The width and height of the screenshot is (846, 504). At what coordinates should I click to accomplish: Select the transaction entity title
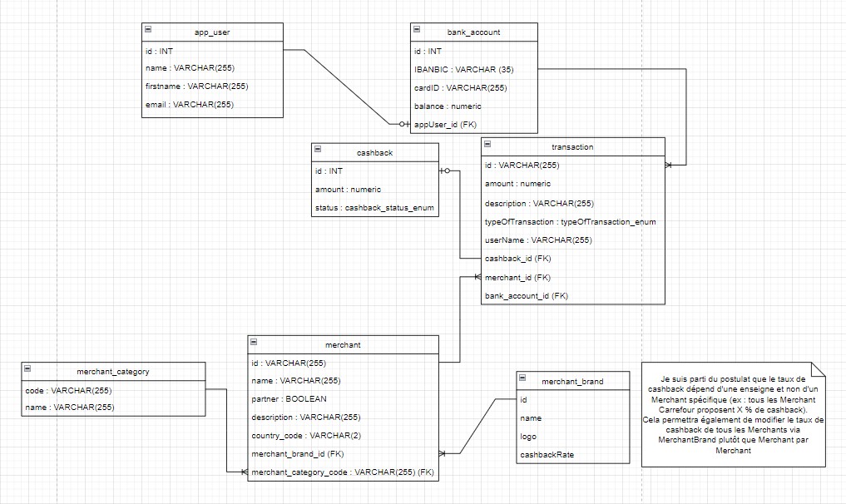[573, 146]
